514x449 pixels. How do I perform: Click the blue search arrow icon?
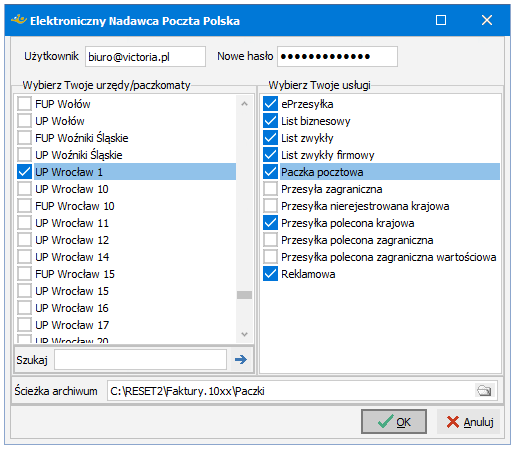[x=241, y=359]
